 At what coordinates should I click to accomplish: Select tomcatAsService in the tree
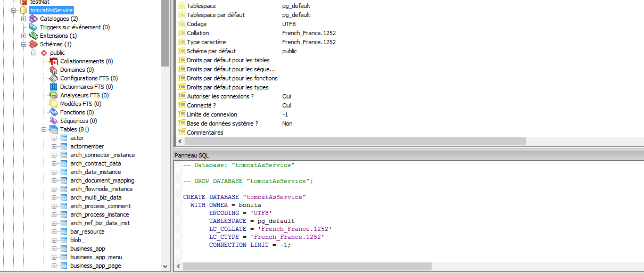coord(52,10)
